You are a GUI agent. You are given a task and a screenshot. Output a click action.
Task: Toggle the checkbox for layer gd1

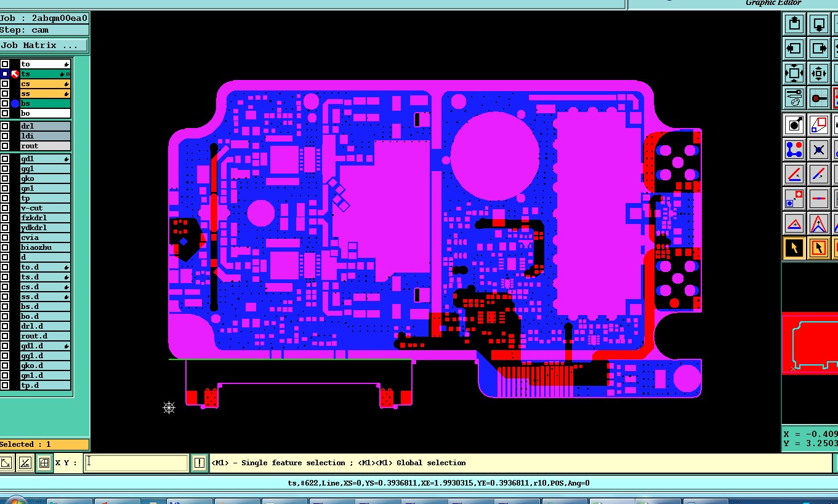point(5,159)
